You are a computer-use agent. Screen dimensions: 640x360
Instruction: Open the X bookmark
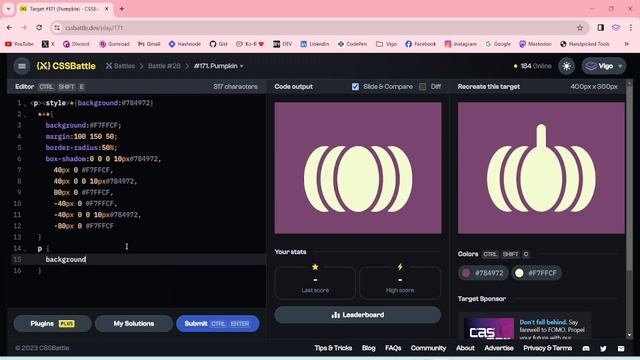coord(48,44)
